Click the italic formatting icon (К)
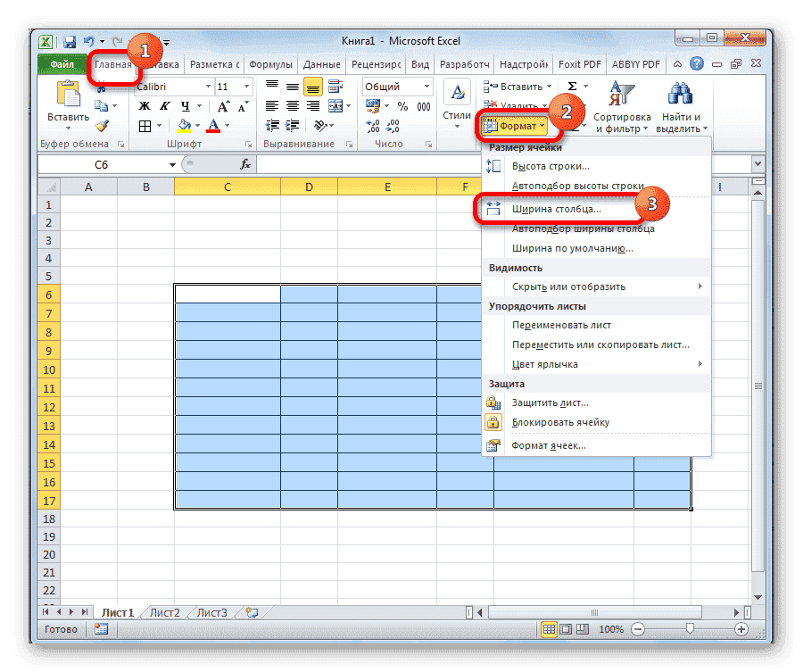Screen dimensions: 803x672 pos(164,106)
